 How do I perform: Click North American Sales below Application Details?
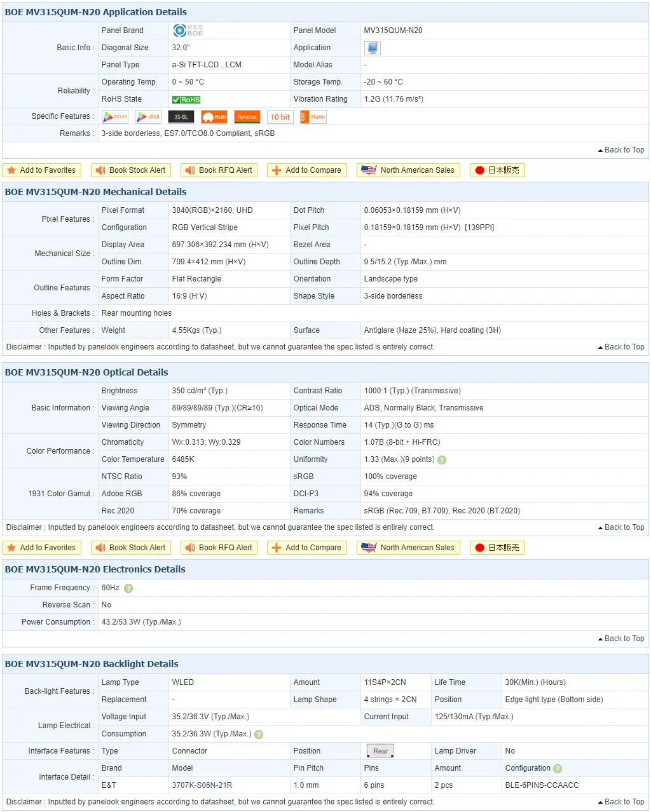(x=408, y=170)
